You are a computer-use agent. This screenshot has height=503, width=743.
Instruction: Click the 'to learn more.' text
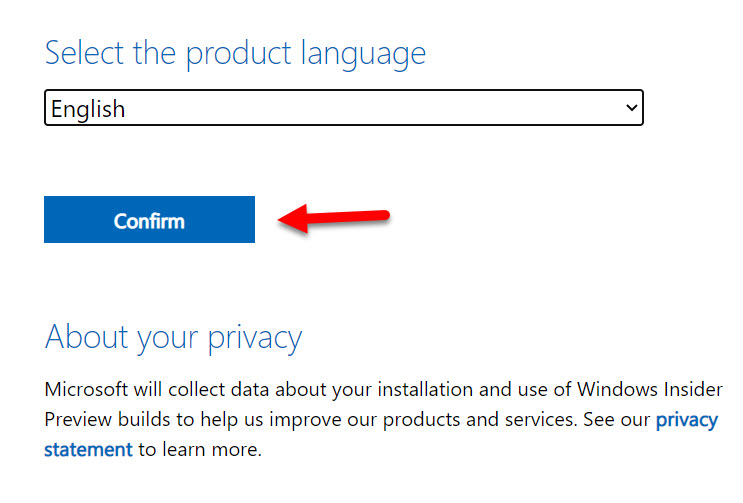tap(199, 450)
